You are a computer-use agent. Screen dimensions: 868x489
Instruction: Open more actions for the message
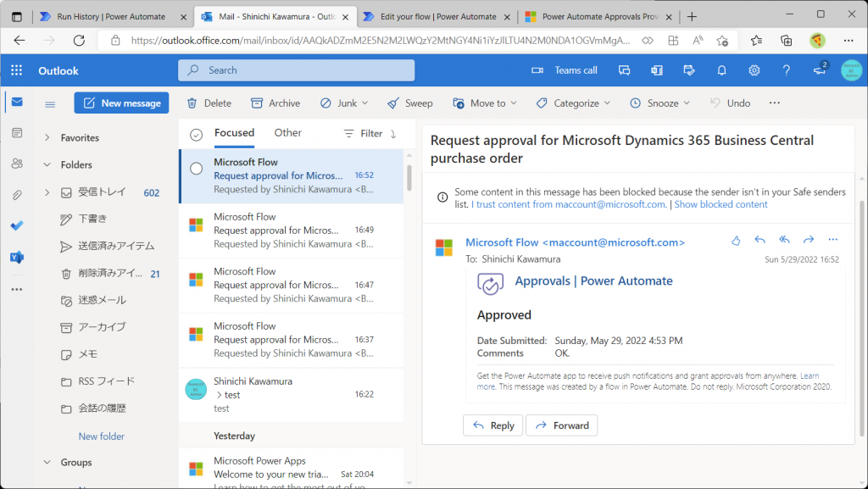[833, 240]
